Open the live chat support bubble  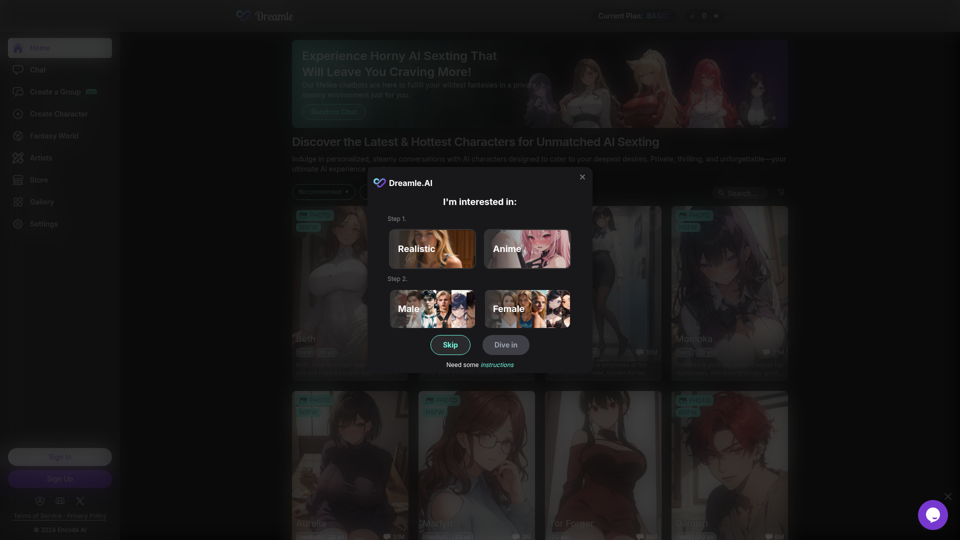pos(932,515)
